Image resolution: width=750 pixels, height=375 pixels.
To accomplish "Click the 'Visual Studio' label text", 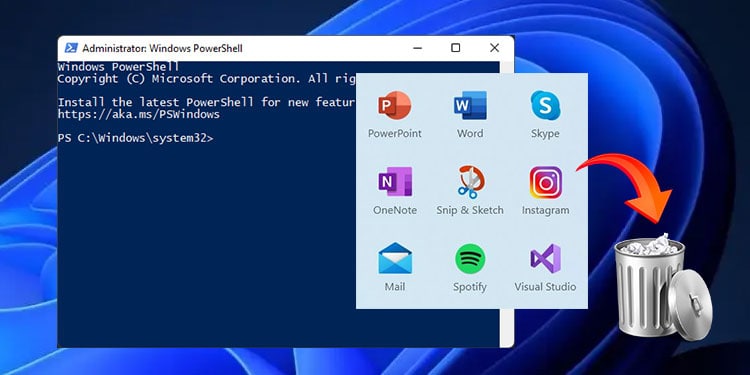I will click(545, 287).
